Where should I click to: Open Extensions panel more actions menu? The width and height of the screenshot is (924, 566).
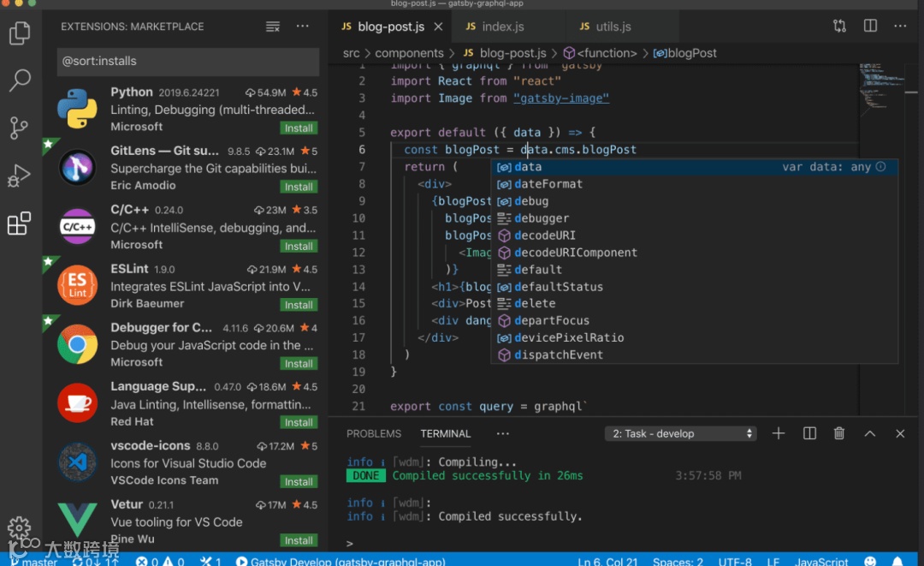(302, 27)
